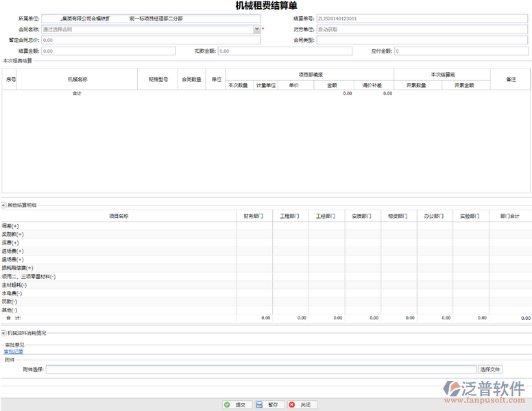This screenshot has height=411, width=532.
Task: Click the 结算金额 input field
Action: click(108, 51)
